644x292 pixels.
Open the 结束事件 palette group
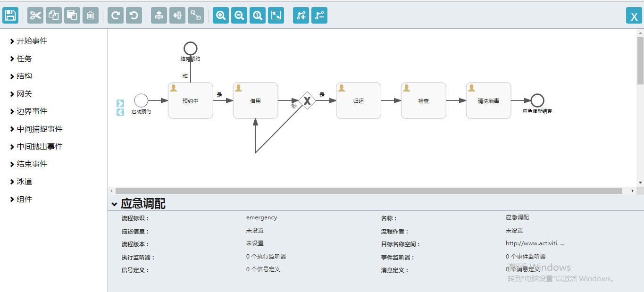point(28,164)
